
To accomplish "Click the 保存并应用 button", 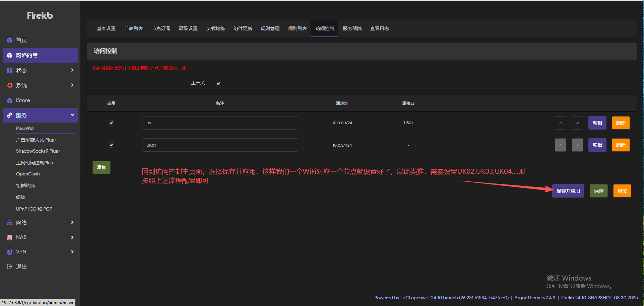I will pyautogui.click(x=568, y=191).
